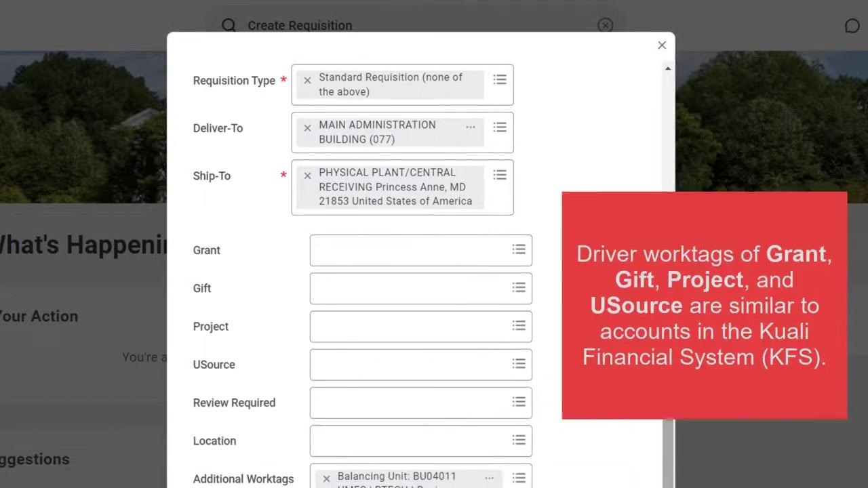Clear the Create Requisition search text
This screenshot has height=488, width=868.
click(606, 25)
